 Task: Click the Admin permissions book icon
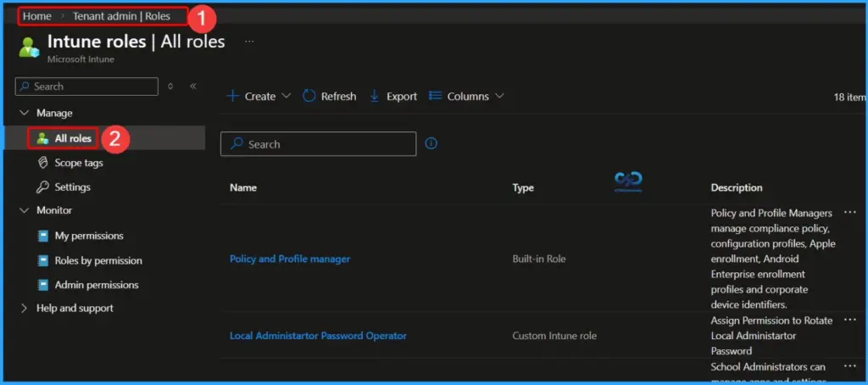(x=42, y=285)
